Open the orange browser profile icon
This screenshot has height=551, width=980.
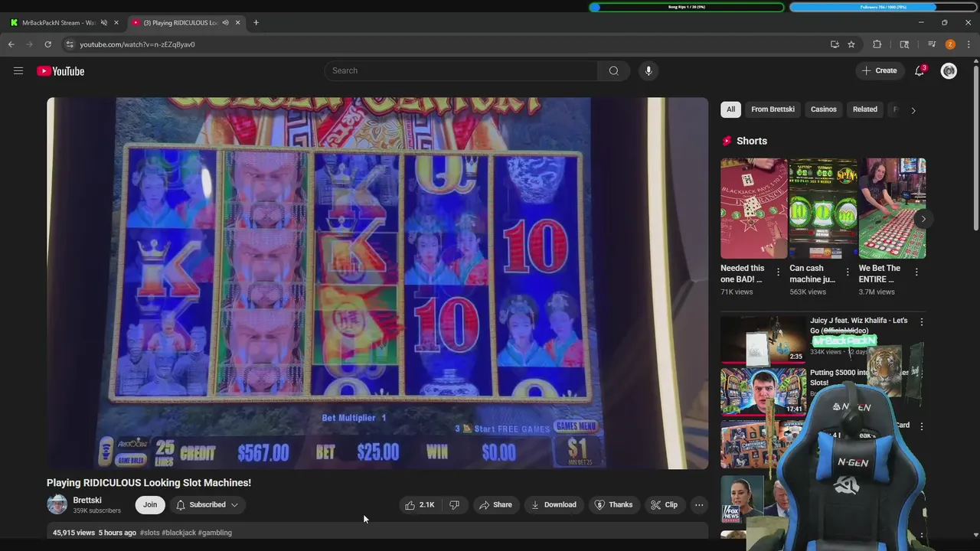(x=950, y=44)
